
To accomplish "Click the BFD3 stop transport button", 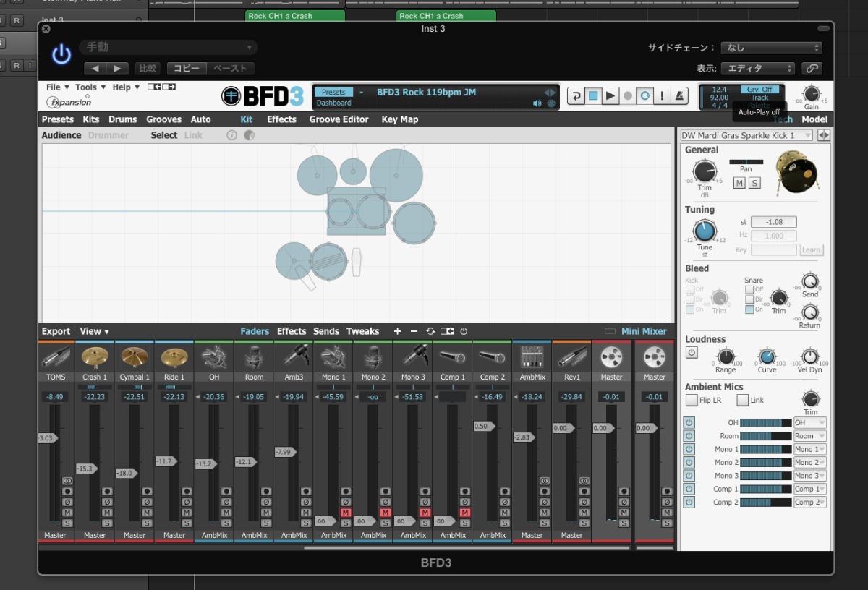I will pos(593,95).
